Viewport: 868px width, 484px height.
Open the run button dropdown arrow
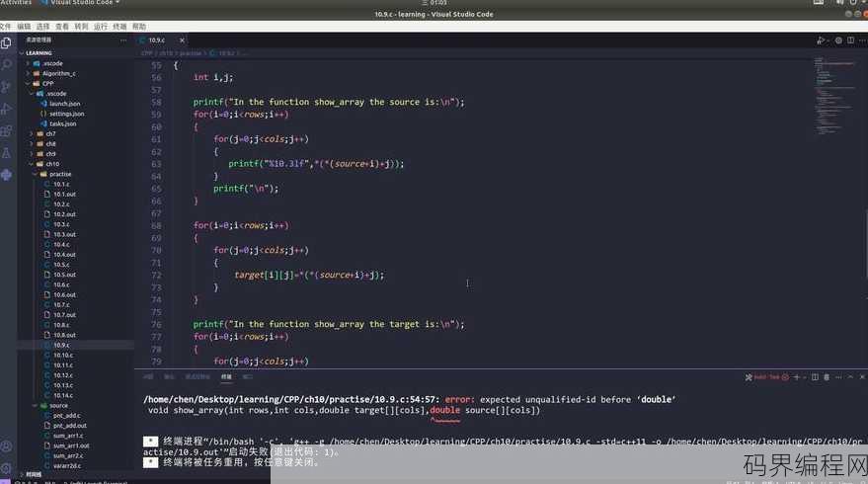point(828,40)
